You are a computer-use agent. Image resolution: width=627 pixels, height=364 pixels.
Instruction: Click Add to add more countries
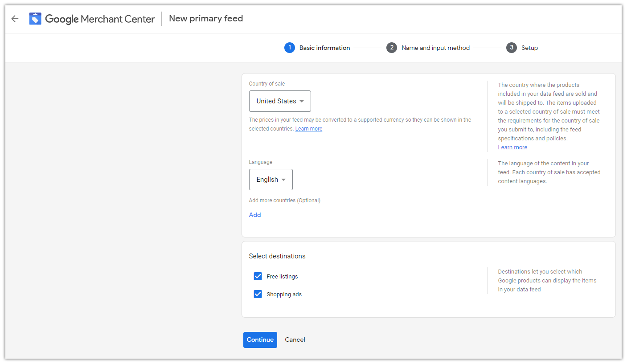click(x=255, y=215)
